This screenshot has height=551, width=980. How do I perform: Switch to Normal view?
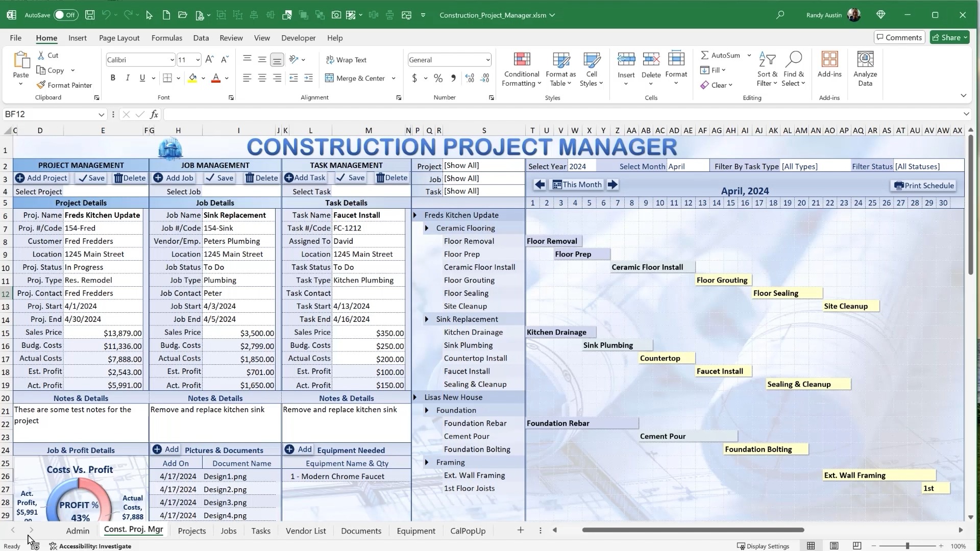tap(811, 546)
